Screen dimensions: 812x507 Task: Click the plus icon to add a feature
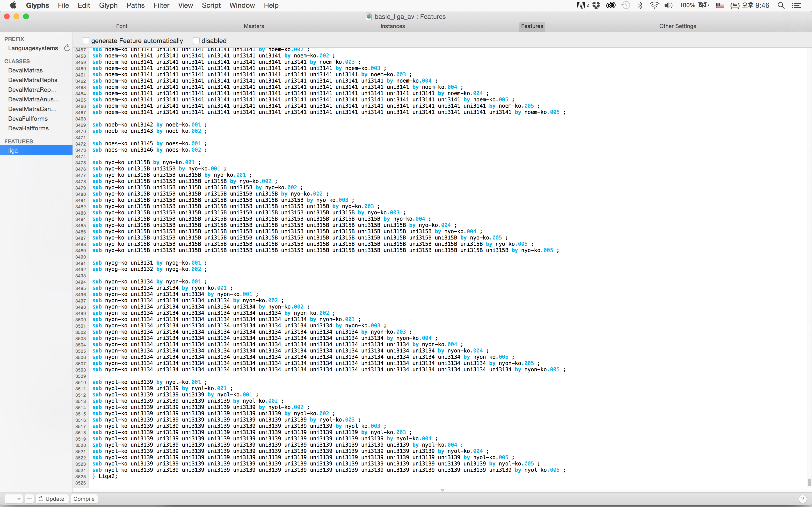[10, 499]
